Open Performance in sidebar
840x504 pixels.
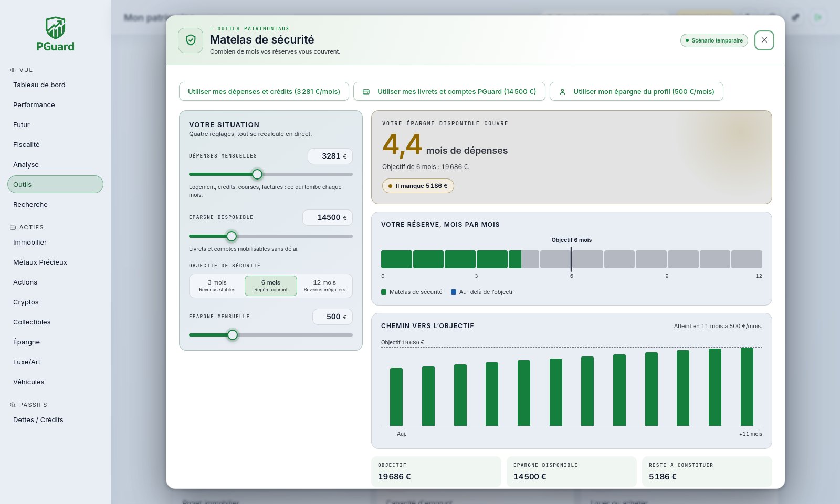click(55, 105)
